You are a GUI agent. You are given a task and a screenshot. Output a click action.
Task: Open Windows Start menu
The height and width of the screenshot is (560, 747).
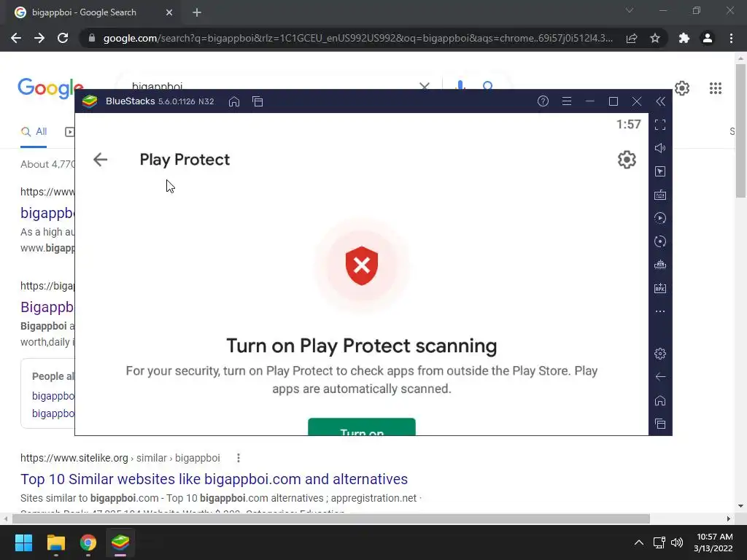point(23,542)
